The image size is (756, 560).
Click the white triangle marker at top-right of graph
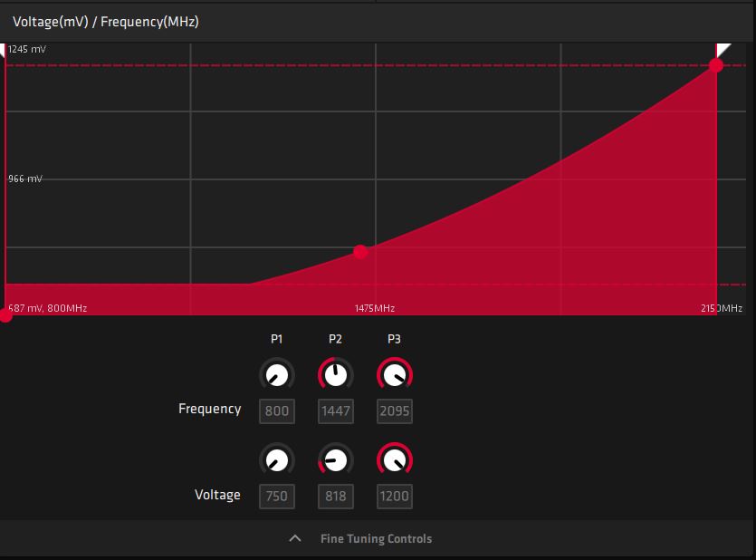[723, 49]
